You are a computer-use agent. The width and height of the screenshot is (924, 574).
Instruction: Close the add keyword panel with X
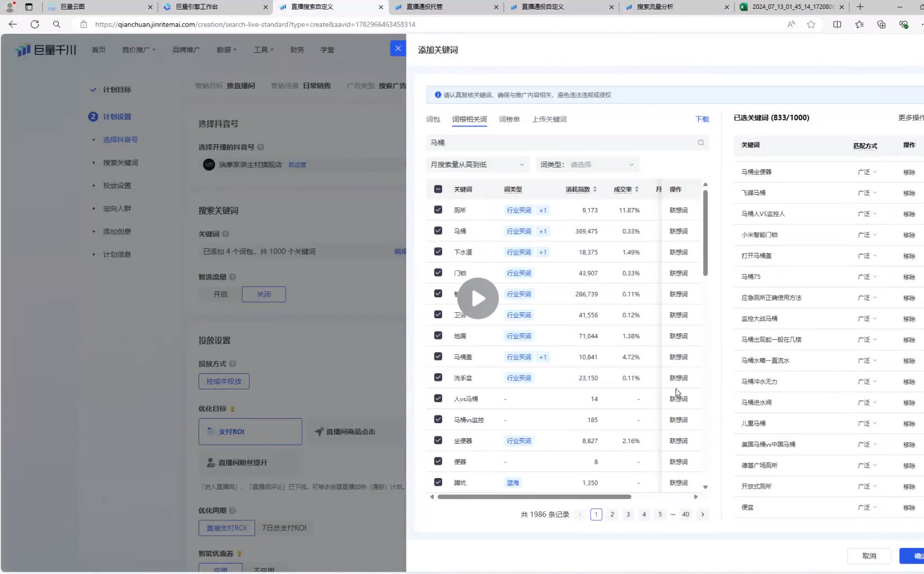[398, 49]
